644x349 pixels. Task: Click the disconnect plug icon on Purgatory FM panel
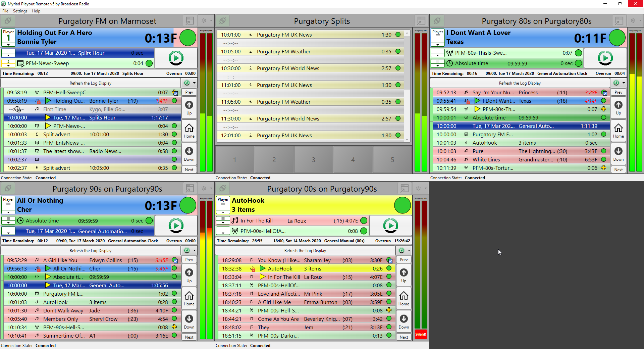[8, 20]
